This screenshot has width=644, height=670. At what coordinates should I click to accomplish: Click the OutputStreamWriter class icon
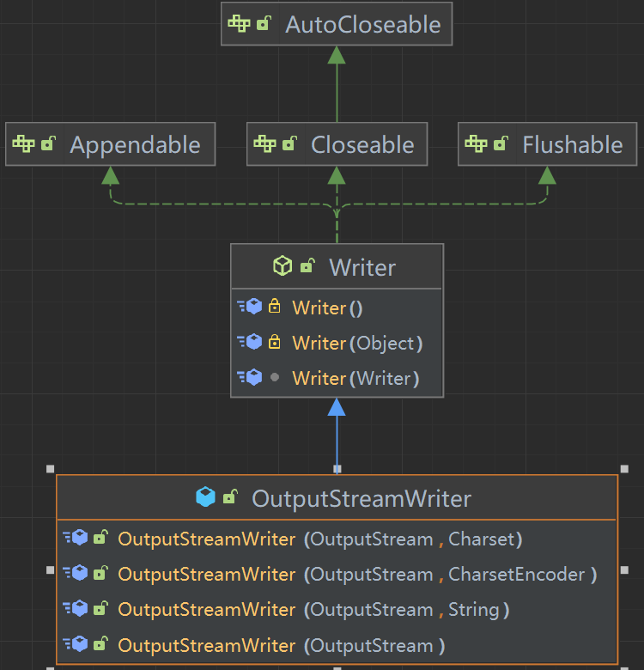pos(205,497)
